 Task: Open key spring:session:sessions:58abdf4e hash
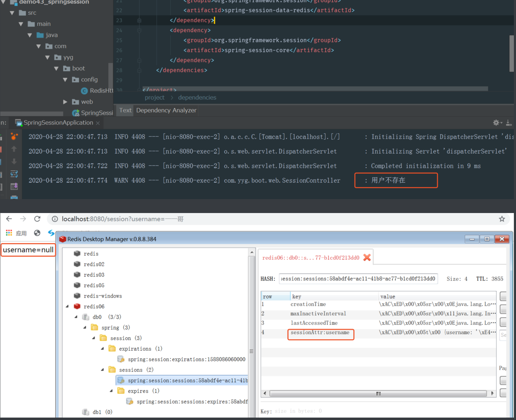[182, 380]
